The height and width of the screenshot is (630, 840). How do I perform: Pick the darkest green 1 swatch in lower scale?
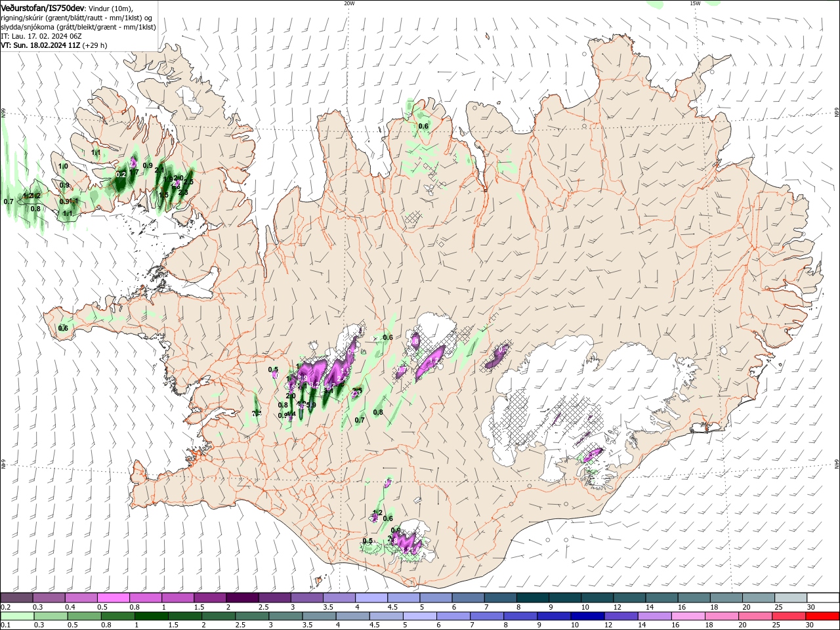(x=151, y=616)
